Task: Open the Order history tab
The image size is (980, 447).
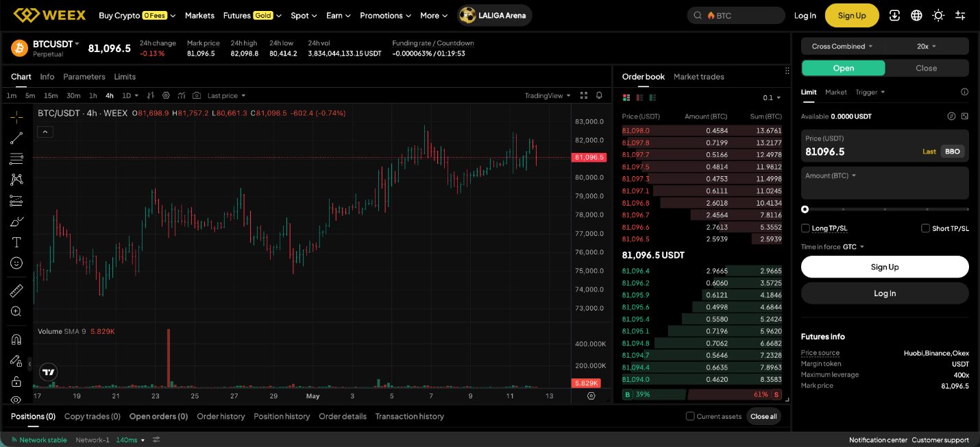Action: point(221,416)
